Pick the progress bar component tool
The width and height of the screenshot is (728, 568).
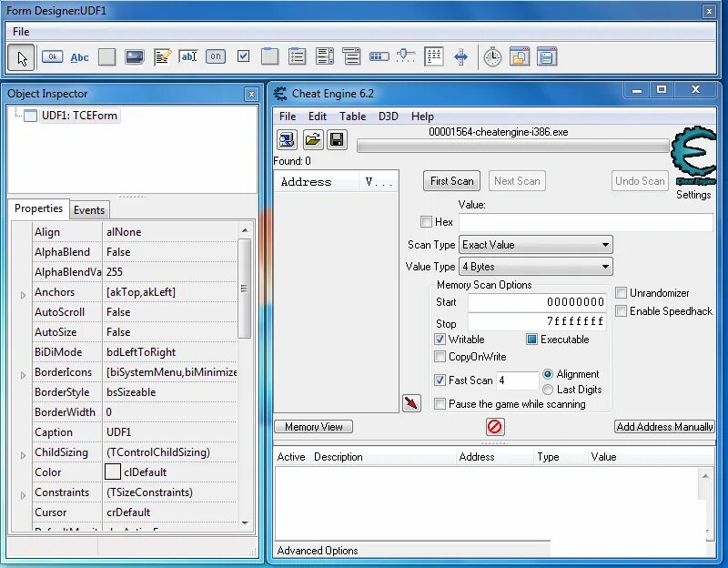click(379, 56)
